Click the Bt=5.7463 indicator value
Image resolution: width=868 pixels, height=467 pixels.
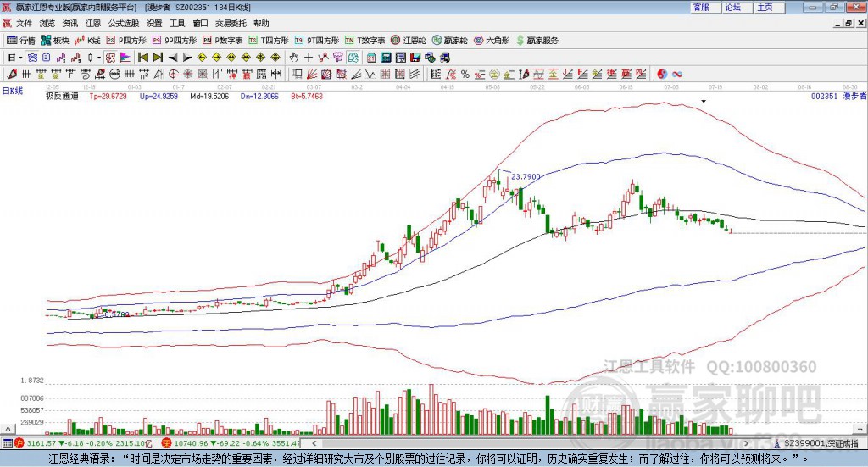pos(307,97)
